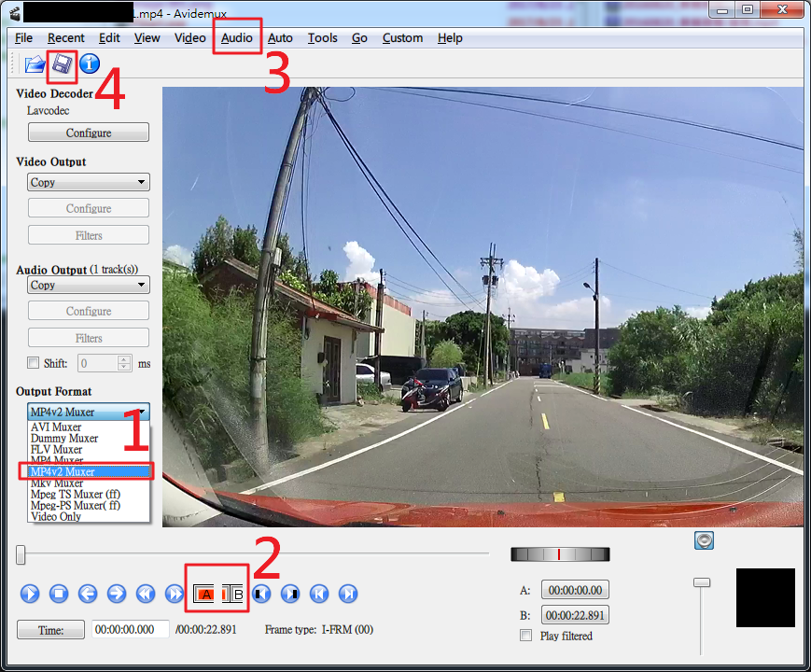Open the video Information icon
Screen dimensions: 811x672
(90, 64)
